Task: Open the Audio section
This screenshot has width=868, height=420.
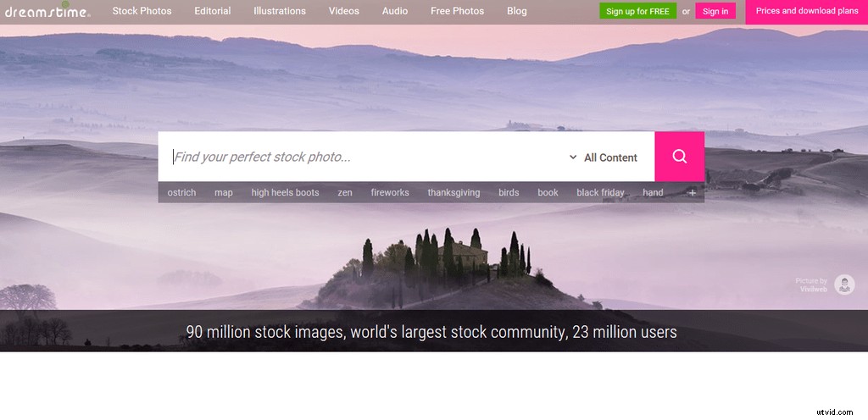Action: point(395,11)
